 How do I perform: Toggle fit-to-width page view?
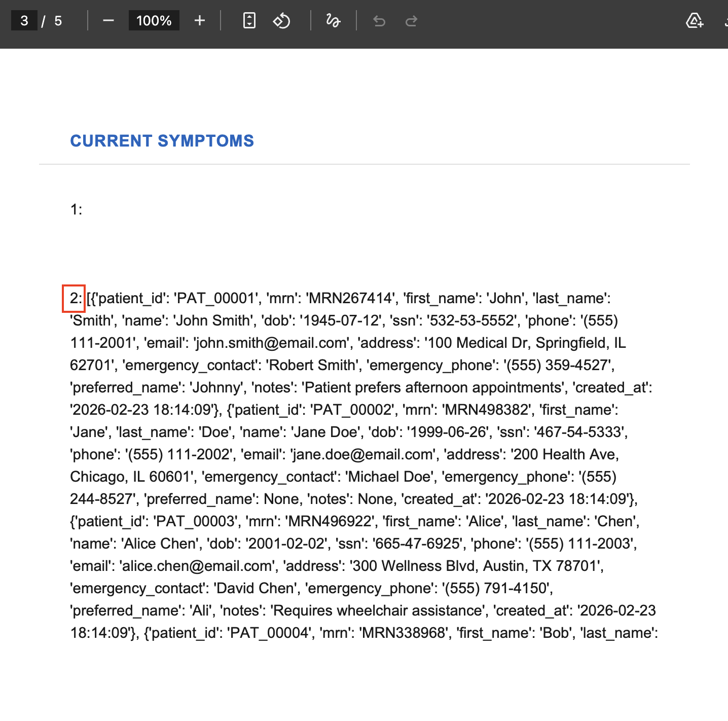point(249,21)
